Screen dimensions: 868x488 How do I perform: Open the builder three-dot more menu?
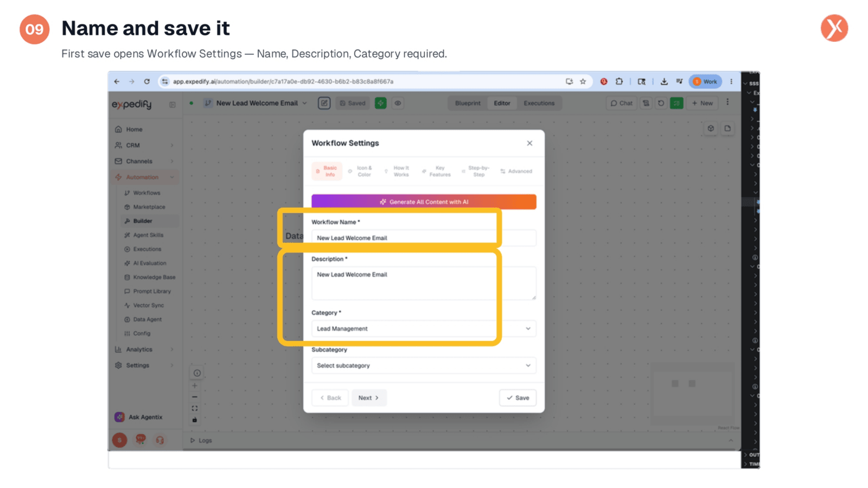[727, 102]
